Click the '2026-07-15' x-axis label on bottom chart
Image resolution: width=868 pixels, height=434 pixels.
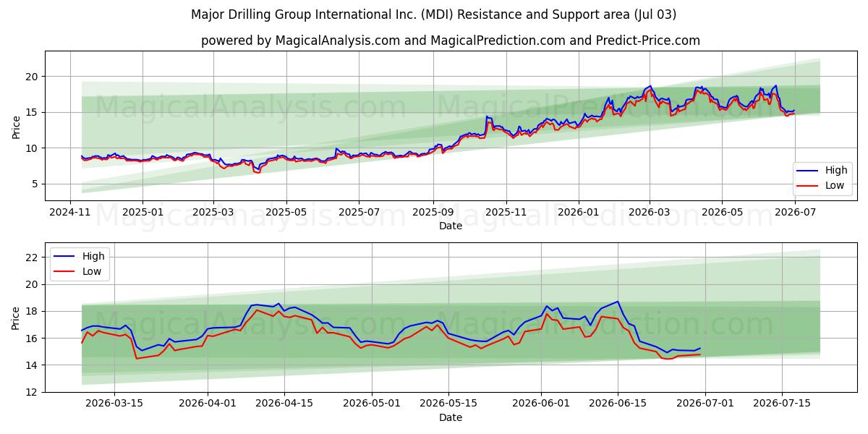tap(782, 404)
